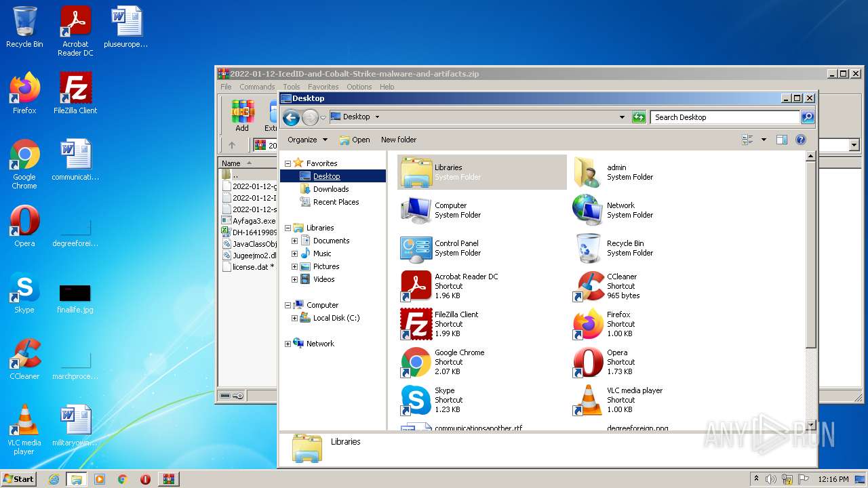The image size is (868, 488).
Task: Click the Forward arrow in Desktop explorer
Action: [310, 117]
